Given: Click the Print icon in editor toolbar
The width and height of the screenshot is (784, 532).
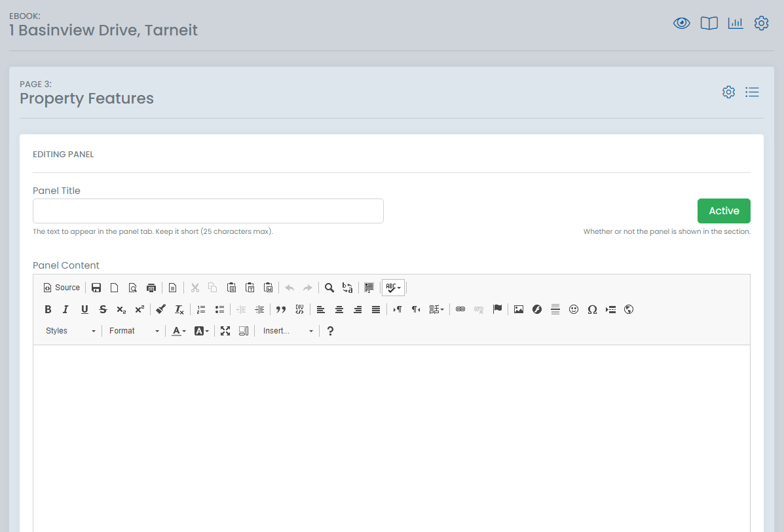Looking at the screenshot, I should pyautogui.click(x=151, y=288).
